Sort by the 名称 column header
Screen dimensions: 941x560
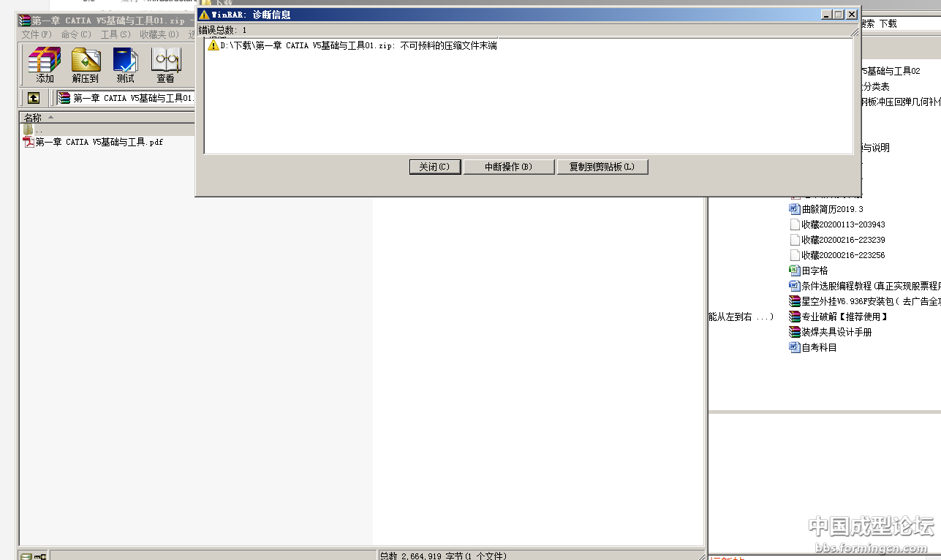click(34, 118)
